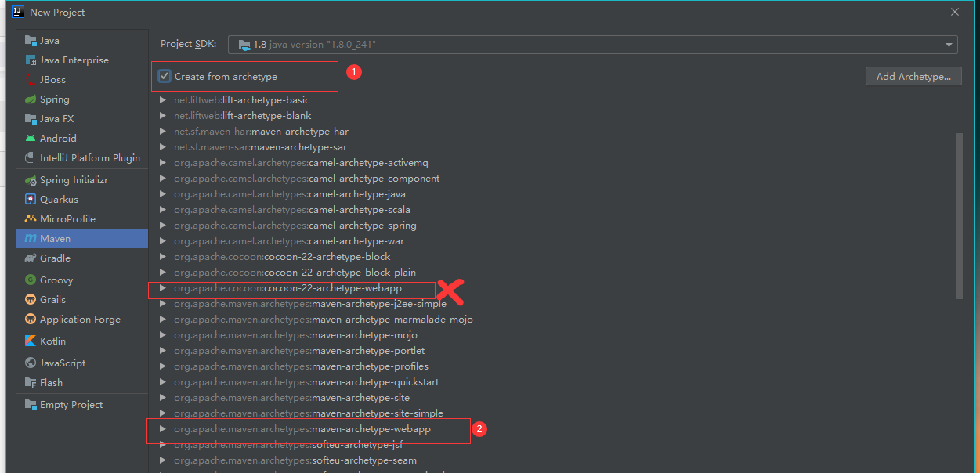Click the archetype list vertical scrollbar
980x473 pixels.
[959, 215]
